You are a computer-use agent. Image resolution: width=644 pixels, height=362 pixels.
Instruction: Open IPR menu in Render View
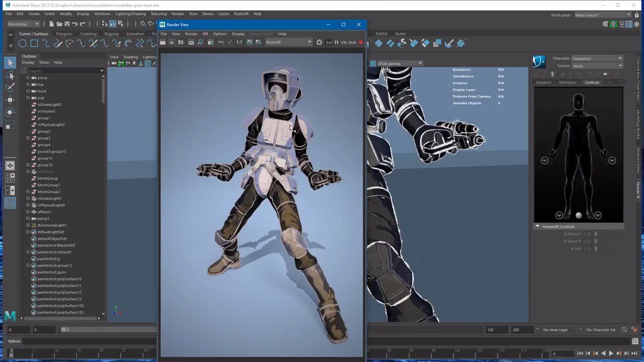[205, 34]
